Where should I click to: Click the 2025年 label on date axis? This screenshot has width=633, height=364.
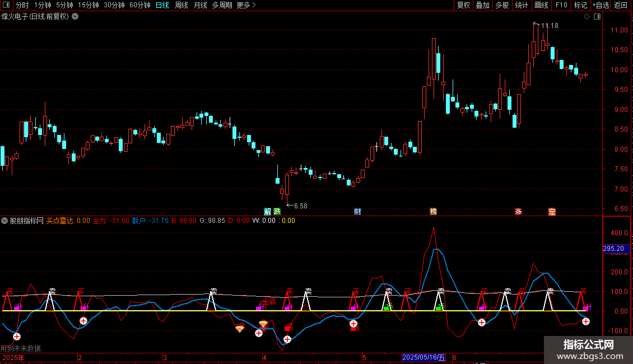pos(13,357)
